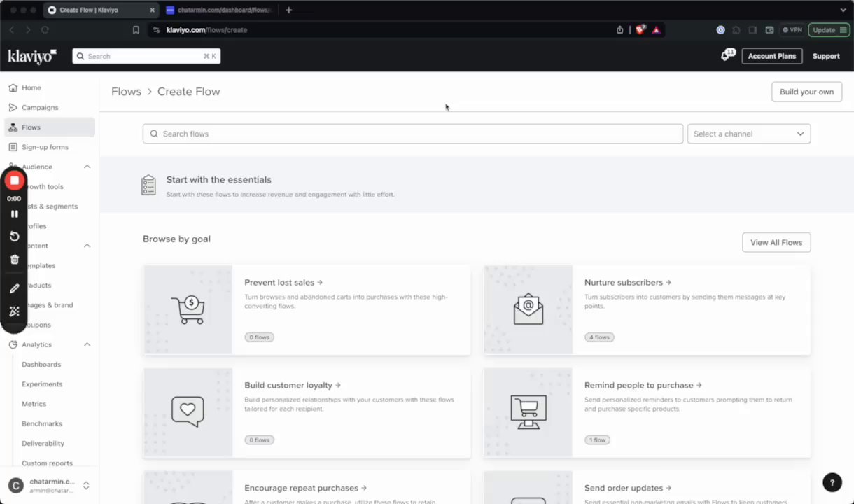Open the browser tab list chevron

[x=843, y=10]
